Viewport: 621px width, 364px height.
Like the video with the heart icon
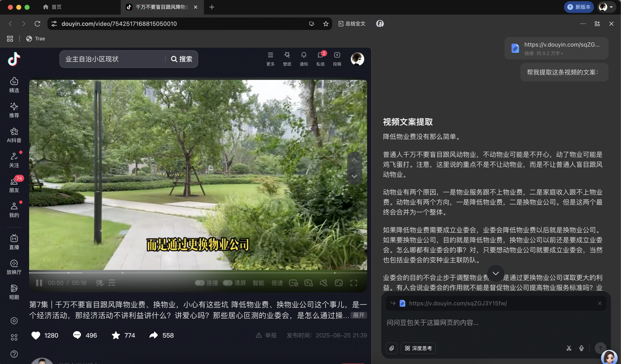36,335
